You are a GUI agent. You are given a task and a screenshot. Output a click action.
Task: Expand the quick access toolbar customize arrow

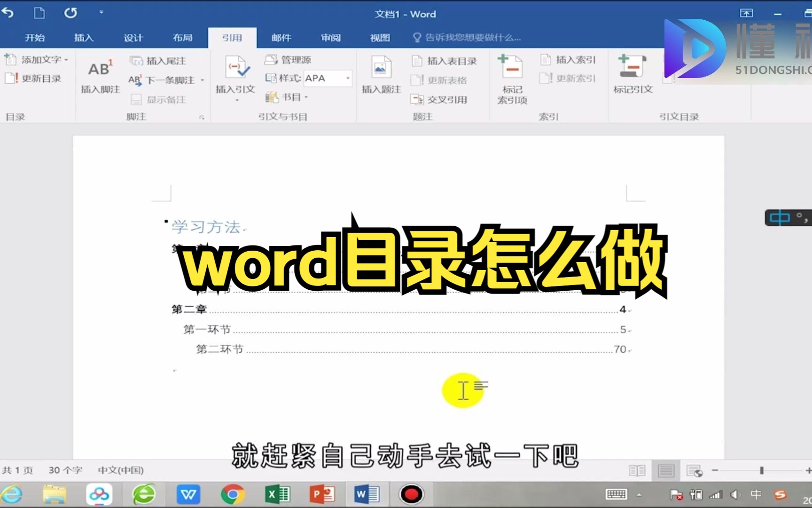tap(101, 12)
